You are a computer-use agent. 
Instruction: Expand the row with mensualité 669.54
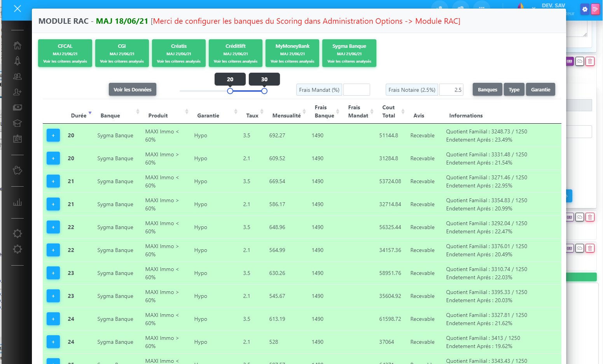click(x=53, y=181)
